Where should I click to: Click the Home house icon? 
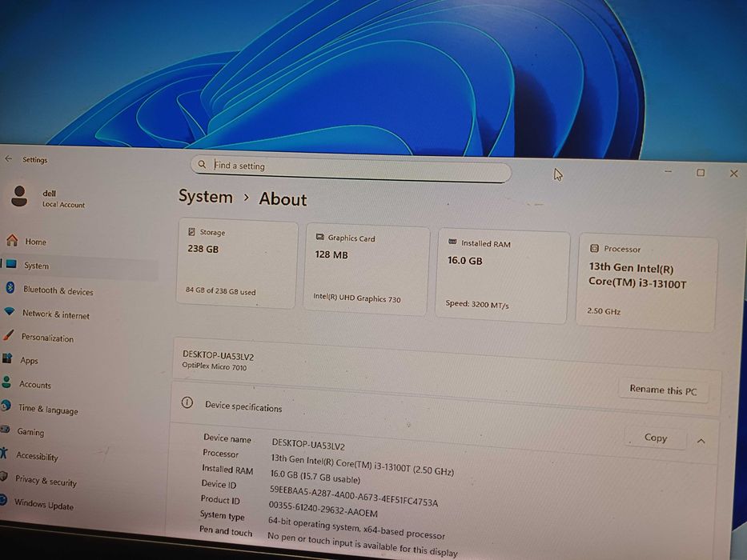(12, 240)
